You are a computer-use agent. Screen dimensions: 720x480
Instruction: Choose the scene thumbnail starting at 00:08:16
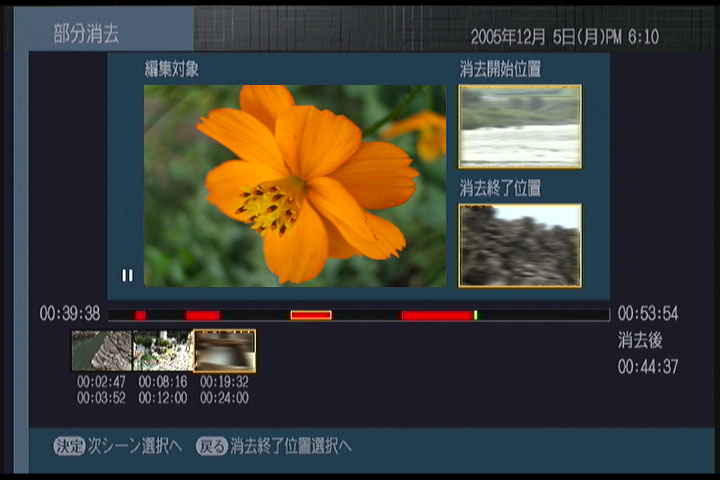point(163,351)
